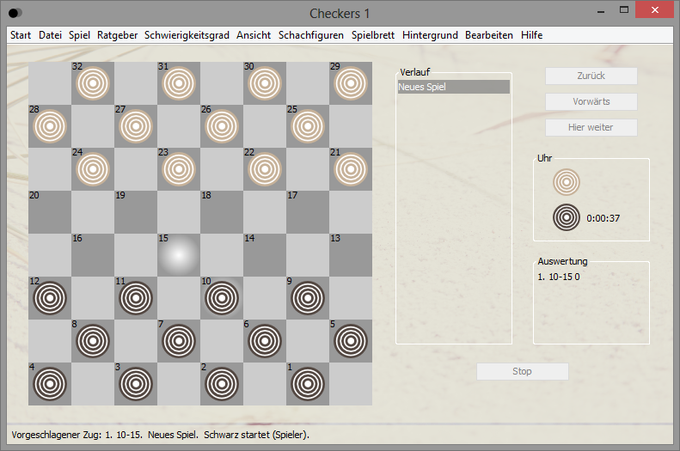Click the white checker on square 27
Image resolution: width=680 pixels, height=451 pixels.
pyautogui.click(x=136, y=127)
